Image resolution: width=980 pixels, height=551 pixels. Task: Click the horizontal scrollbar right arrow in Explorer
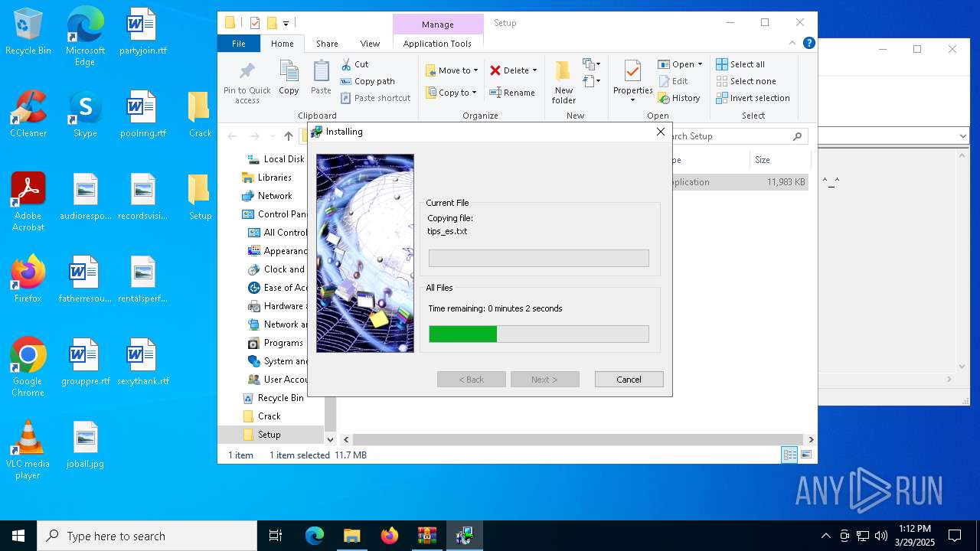click(811, 439)
